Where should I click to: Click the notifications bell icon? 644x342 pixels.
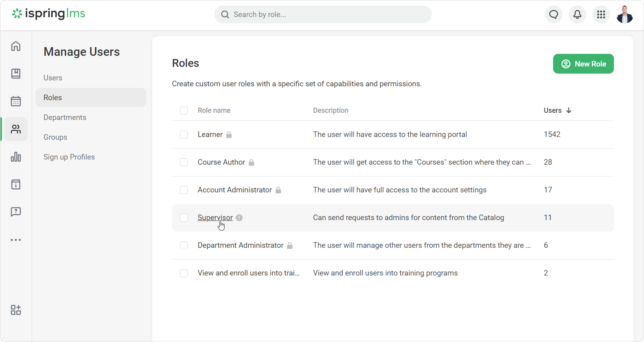pyautogui.click(x=577, y=15)
